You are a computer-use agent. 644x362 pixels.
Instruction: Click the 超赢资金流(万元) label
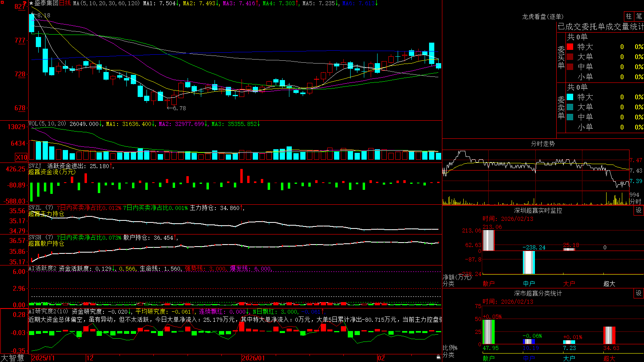(x=52, y=172)
